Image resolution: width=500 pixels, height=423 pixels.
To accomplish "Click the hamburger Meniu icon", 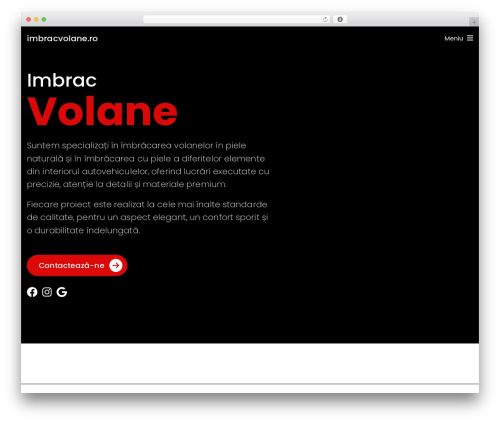I will [470, 38].
